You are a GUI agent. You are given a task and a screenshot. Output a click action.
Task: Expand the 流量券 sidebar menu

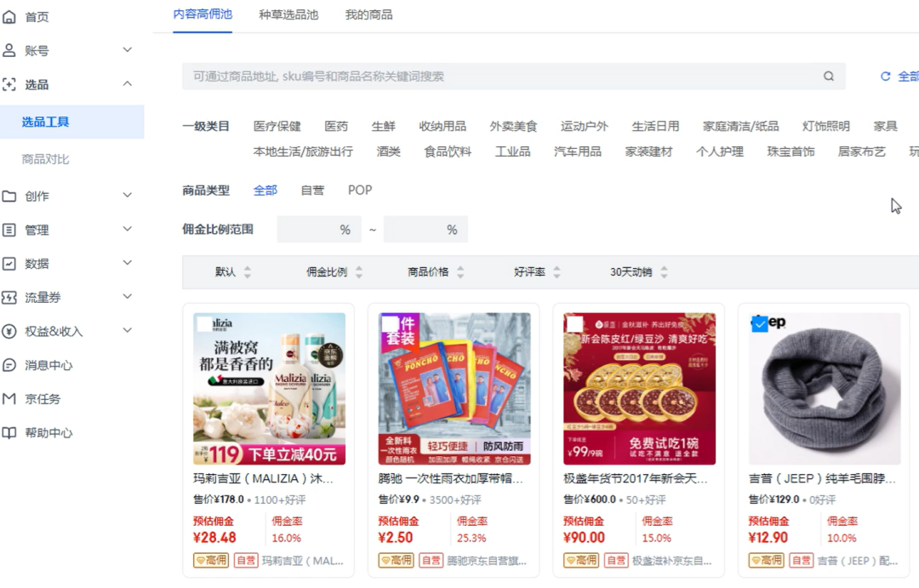127,297
